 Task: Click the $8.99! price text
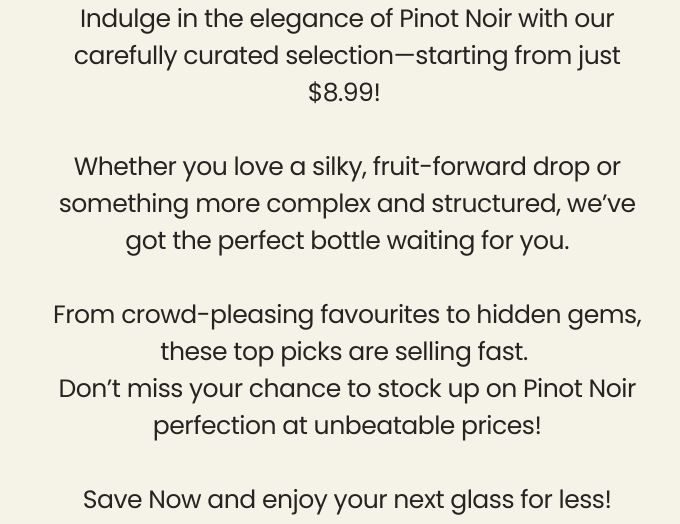click(345, 93)
